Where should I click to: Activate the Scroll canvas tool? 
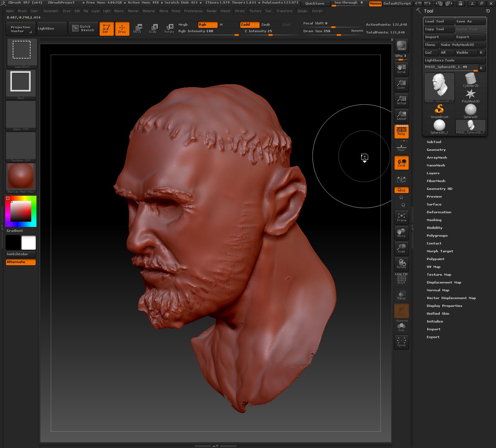point(401,69)
